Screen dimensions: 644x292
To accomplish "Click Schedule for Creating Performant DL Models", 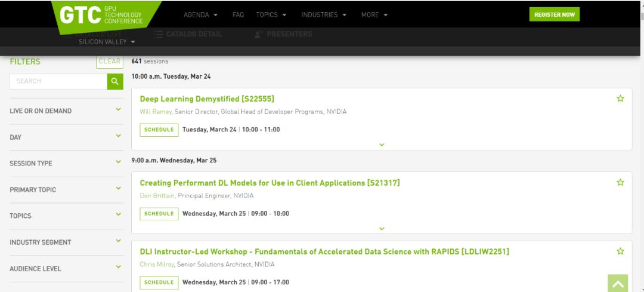I will (x=159, y=214).
